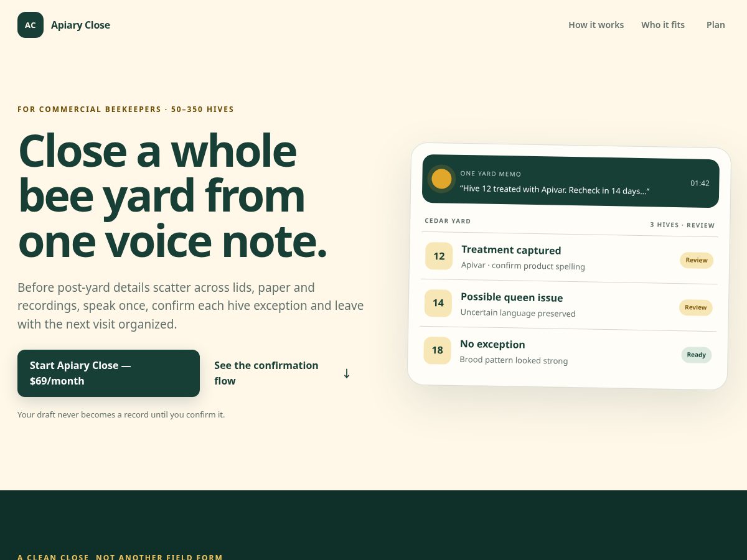Click Apivar · confirm product spelling text

(x=523, y=266)
